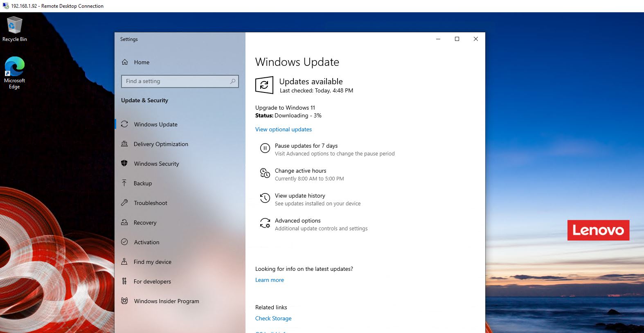Click the Windows Update refresh status icon

264,85
